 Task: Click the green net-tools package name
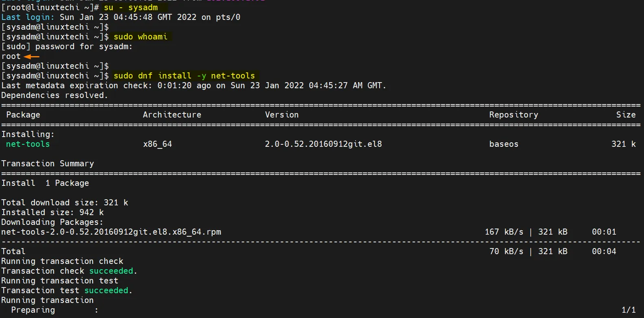point(28,144)
